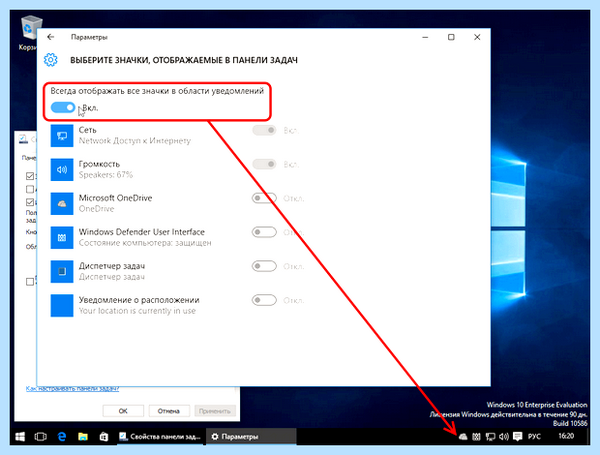This screenshot has width=600, height=455.
Task: Click the Settings gear icon in header
Action: pyautogui.click(x=51, y=60)
